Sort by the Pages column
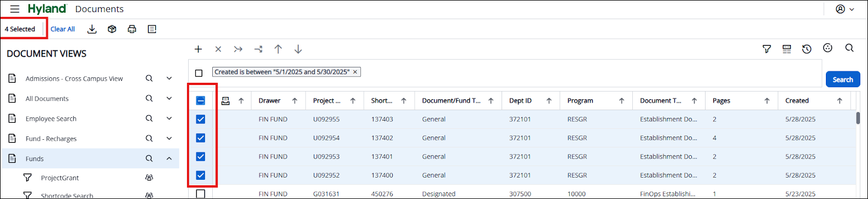Viewport: 868px width, 199px height. (741, 101)
